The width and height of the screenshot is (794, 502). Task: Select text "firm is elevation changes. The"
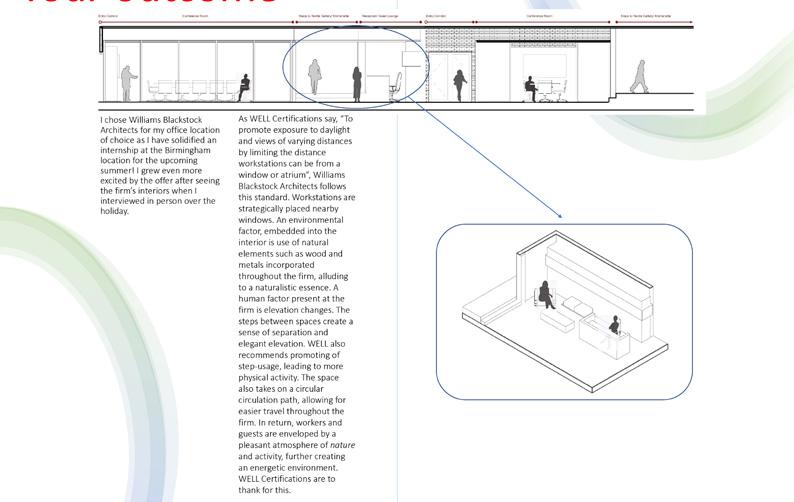tap(294, 310)
